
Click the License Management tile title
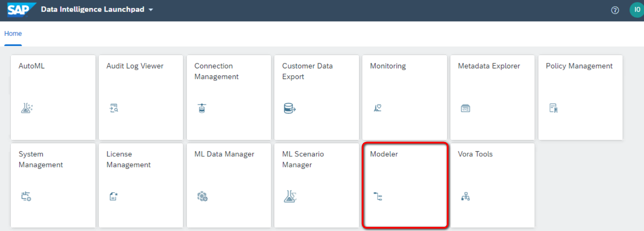(128, 159)
